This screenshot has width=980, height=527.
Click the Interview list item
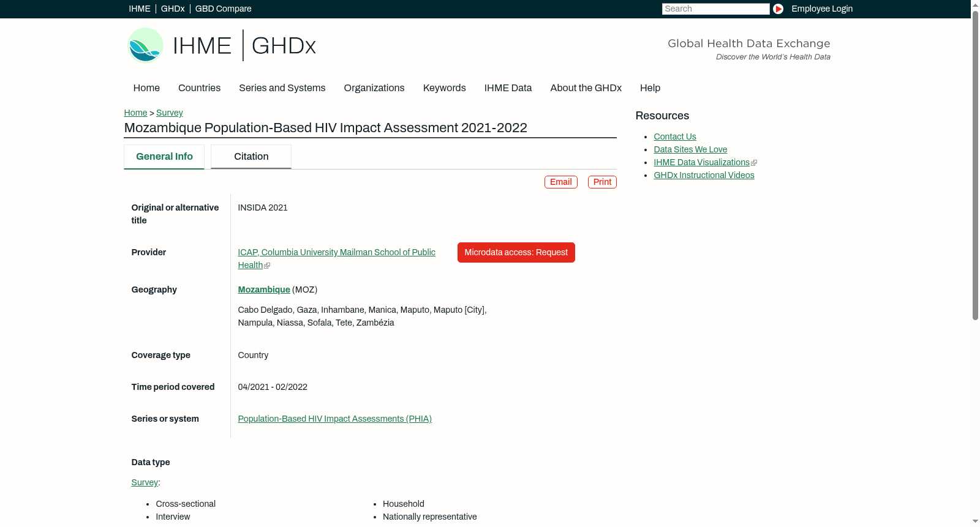pyautogui.click(x=173, y=517)
